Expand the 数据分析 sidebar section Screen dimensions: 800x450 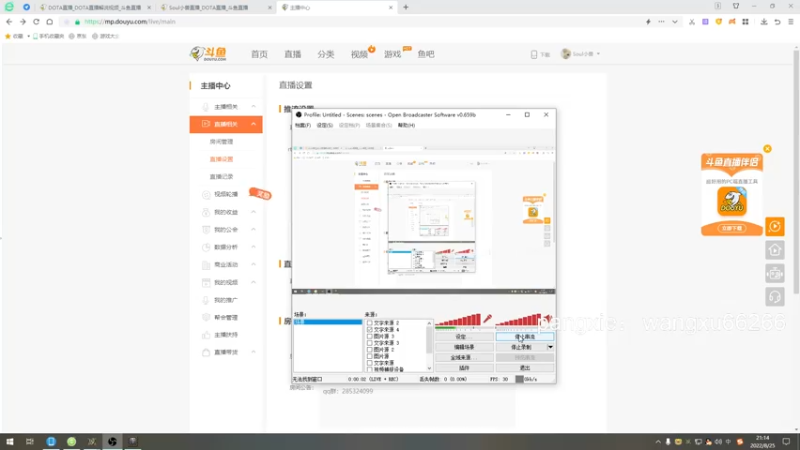coord(254,247)
